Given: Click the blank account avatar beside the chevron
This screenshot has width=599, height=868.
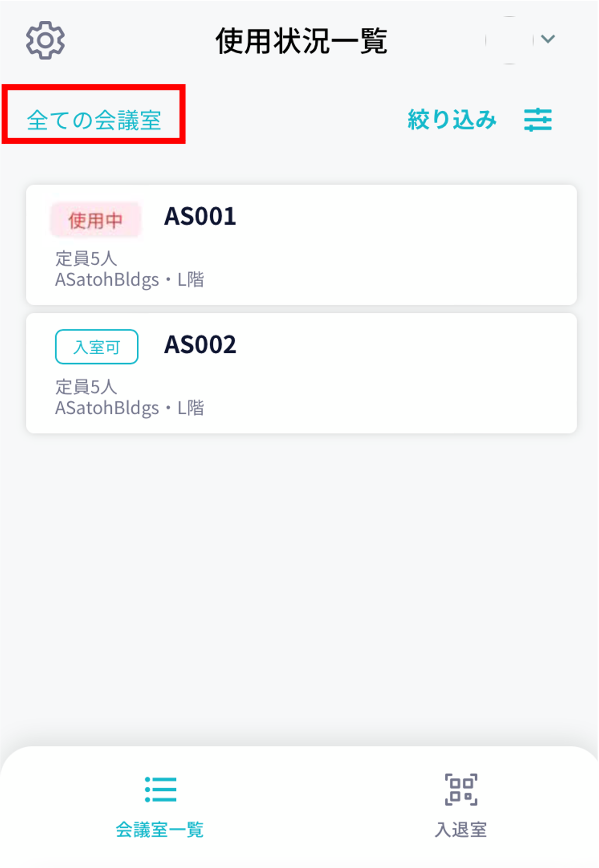Looking at the screenshot, I should (x=509, y=40).
